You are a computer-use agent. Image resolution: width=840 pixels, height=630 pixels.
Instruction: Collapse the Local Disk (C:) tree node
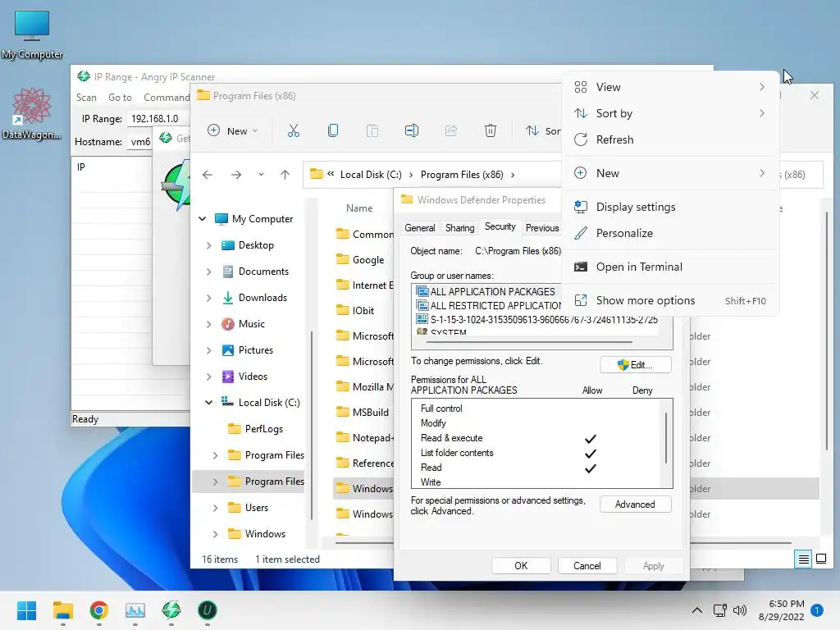209,402
